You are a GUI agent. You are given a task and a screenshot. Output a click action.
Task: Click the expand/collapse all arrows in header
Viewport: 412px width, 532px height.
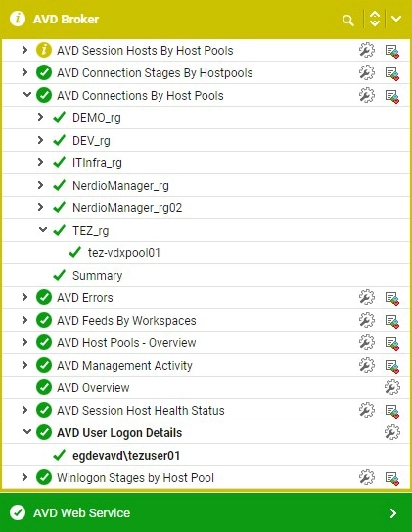pos(374,19)
